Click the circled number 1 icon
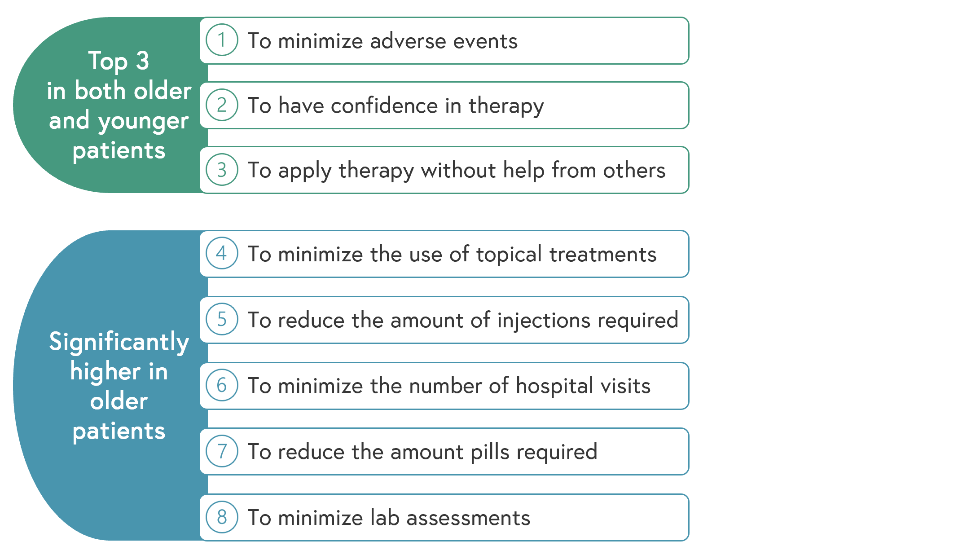 (x=222, y=40)
